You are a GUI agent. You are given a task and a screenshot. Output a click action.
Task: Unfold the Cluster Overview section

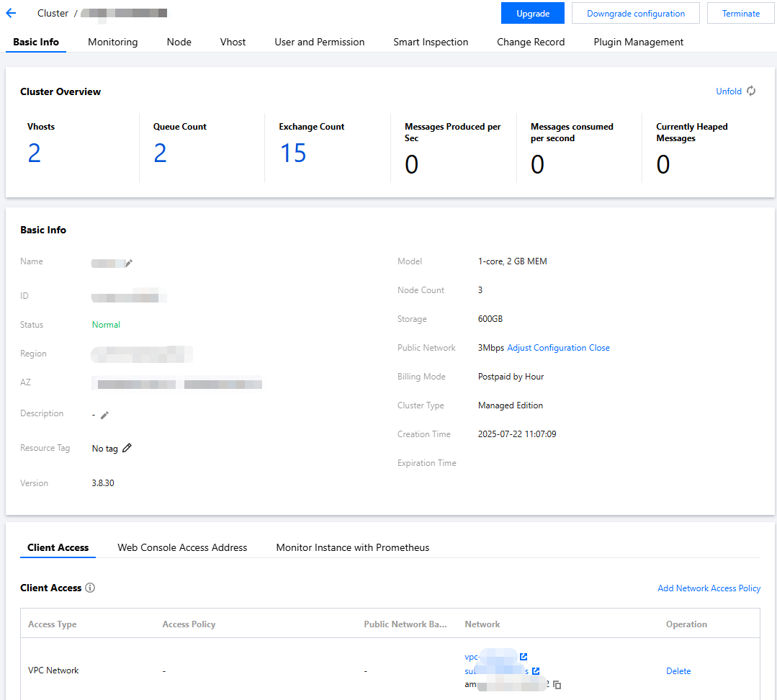(728, 91)
